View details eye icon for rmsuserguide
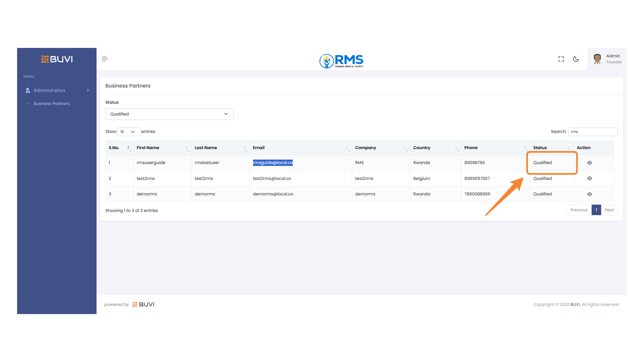The width and height of the screenshot is (644, 362). tap(589, 163)
